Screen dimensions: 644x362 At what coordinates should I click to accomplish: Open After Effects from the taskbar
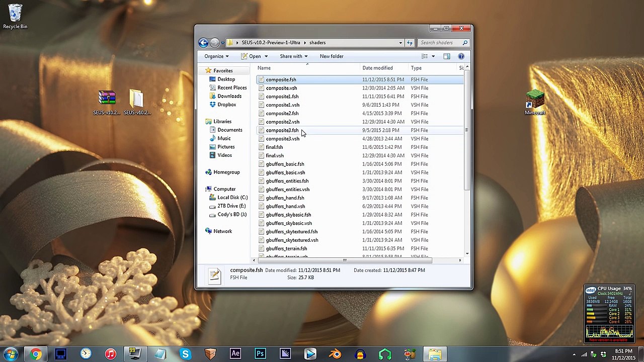(x=235, y=354)
